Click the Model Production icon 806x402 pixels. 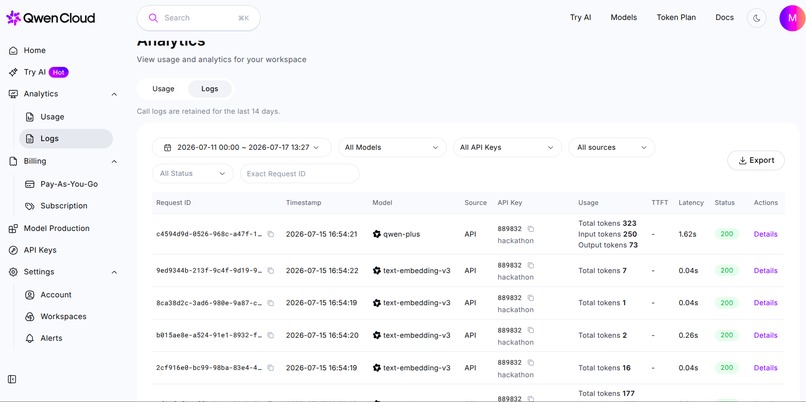tap(13, 229)
